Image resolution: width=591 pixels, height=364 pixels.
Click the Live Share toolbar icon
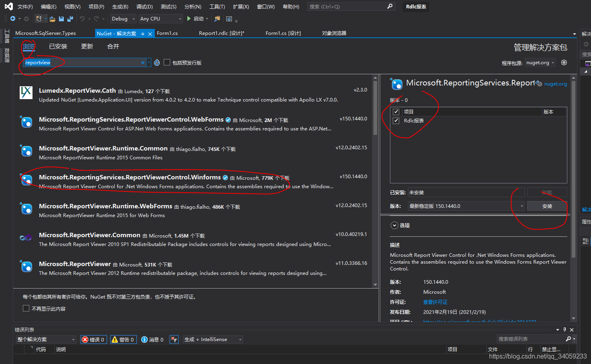(229, 19)
